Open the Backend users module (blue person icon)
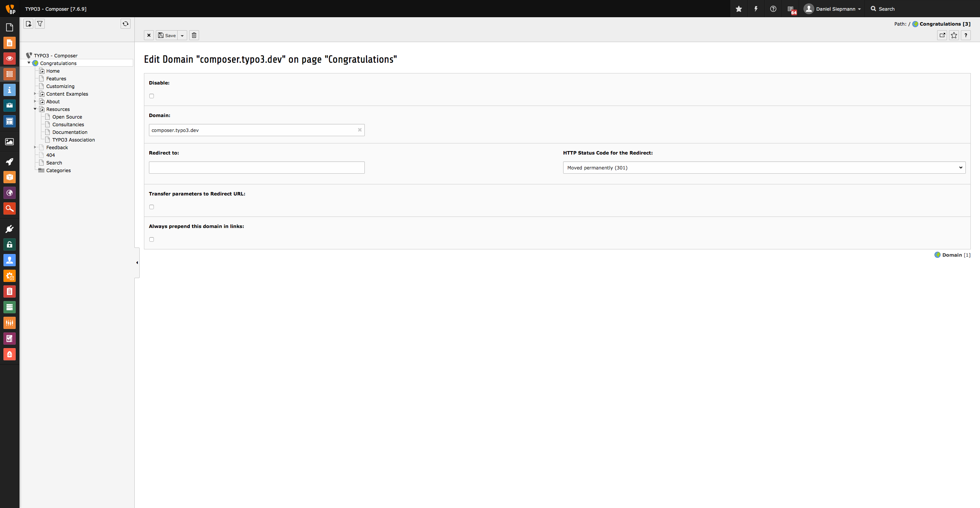980x508 pixels. coord(10,260)
